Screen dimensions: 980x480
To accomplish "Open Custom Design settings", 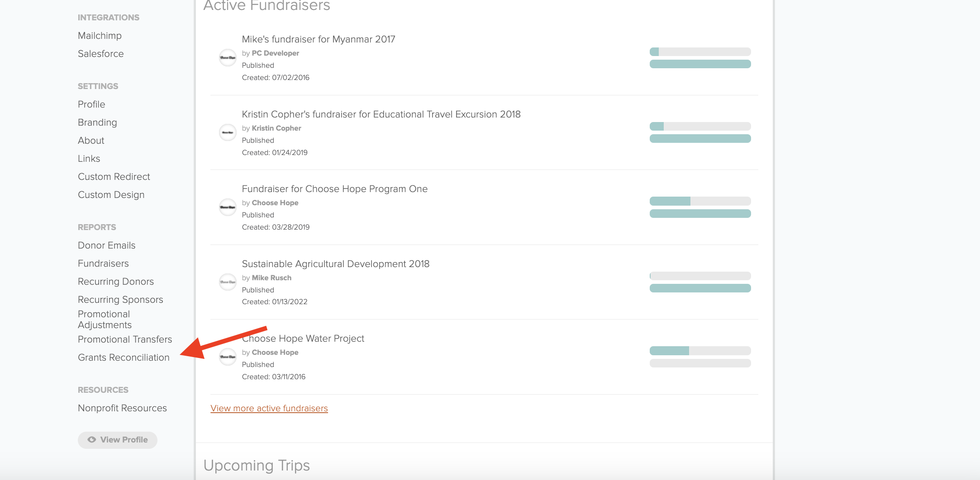I will pyautogui.click(x=111, y=195).
